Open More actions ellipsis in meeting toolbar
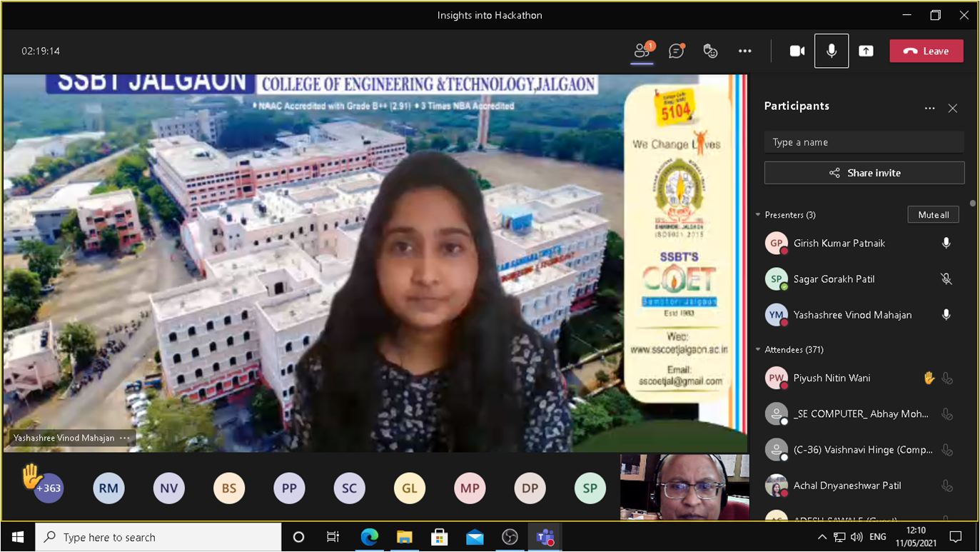 coord(744,51)
